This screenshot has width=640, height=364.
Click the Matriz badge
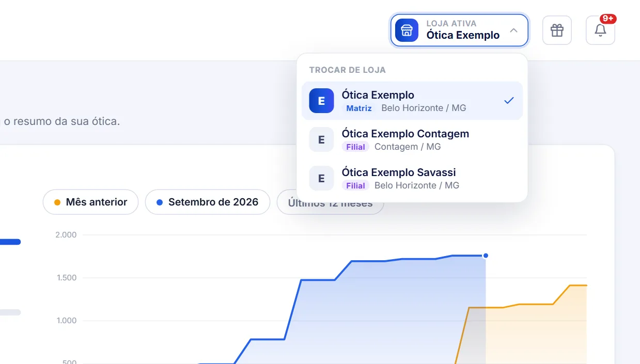(359, 108)
